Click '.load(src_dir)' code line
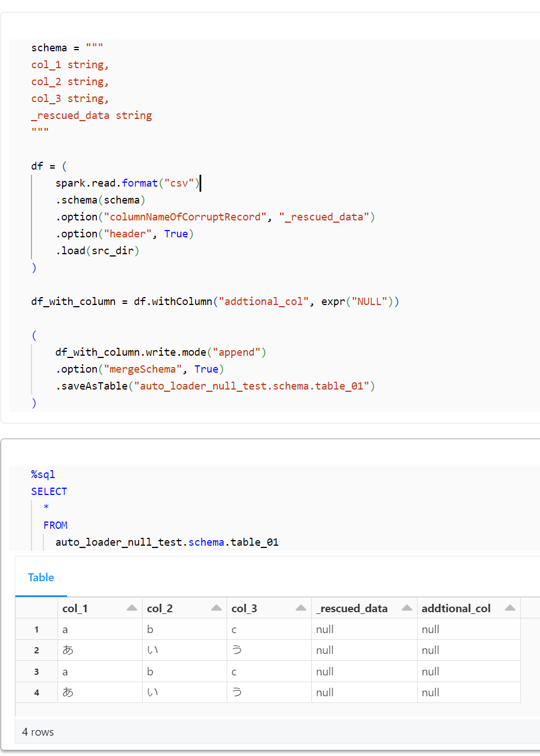Image resolution: width=540 pixels, height=756 pixels. click(x=98, y=251)
